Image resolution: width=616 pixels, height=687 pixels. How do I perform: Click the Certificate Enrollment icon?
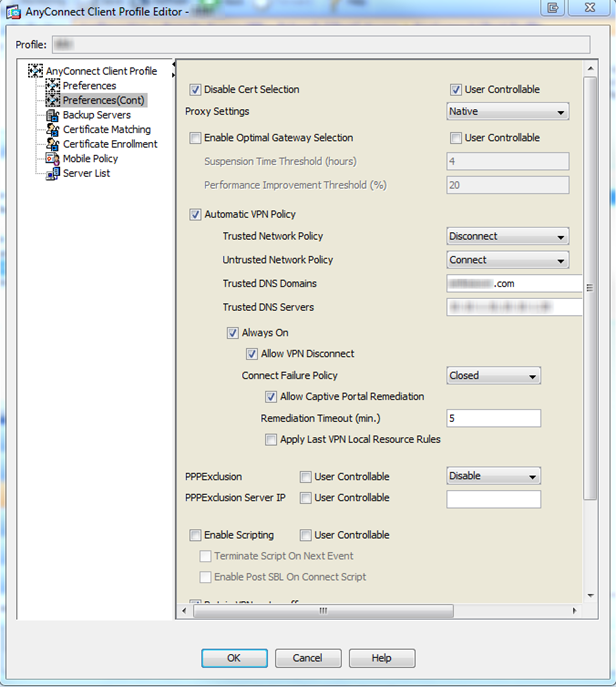tap(53, 144)
